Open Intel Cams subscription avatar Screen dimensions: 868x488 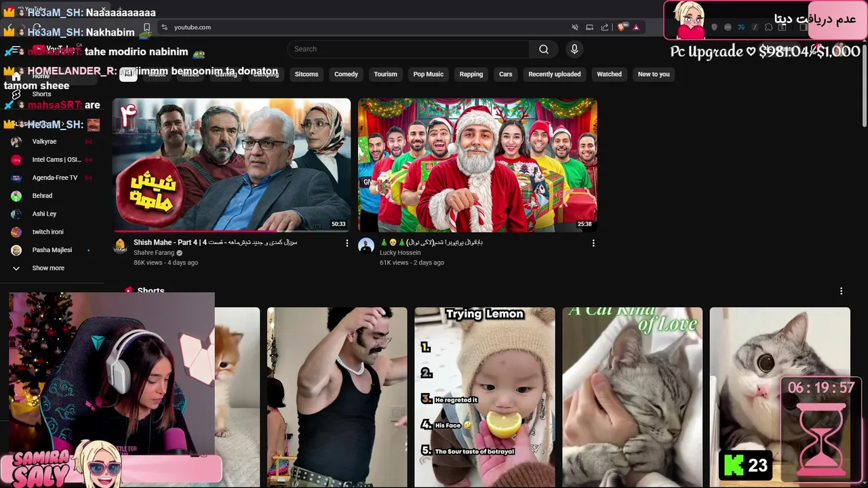pos(16,160)
